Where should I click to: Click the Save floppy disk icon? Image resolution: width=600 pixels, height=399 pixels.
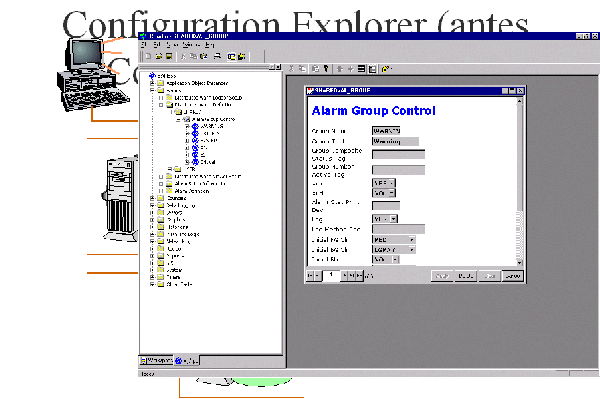169,56
